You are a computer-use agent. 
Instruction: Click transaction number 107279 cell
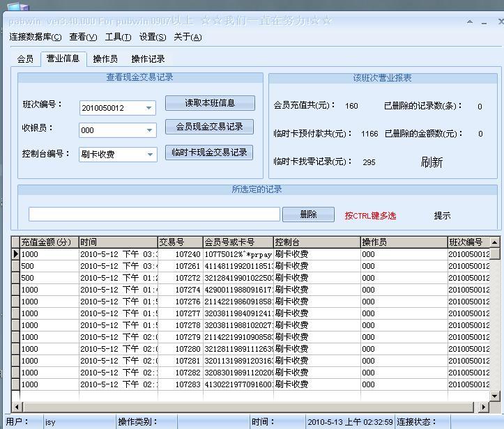[x=181, y=337]
